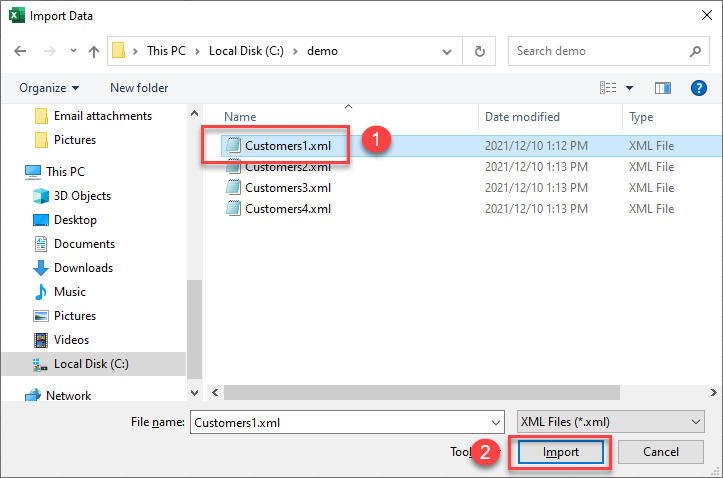
Task: Open the view options dropdown arrow
Action: [630, 88]
